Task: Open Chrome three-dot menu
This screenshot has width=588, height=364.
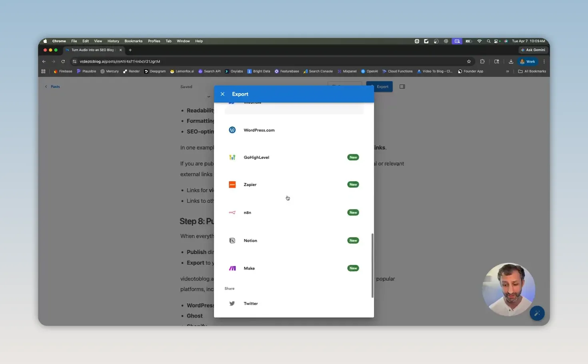Action: pos(544,62)
